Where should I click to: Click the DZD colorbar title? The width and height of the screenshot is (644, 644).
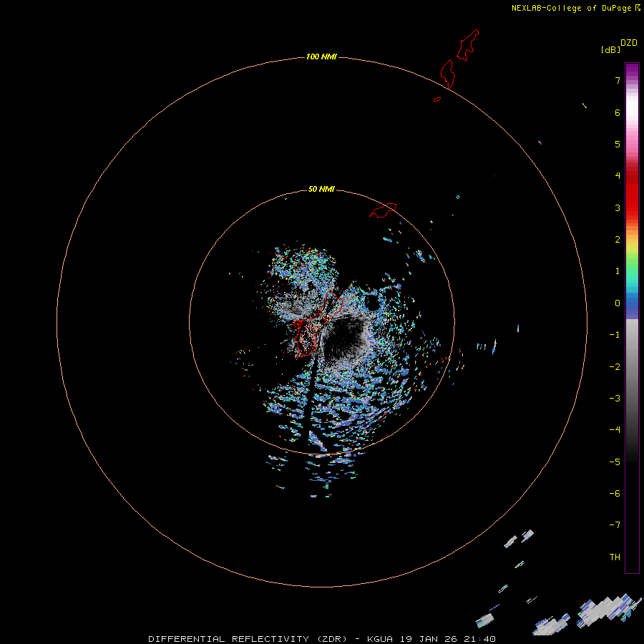(629, 43)
